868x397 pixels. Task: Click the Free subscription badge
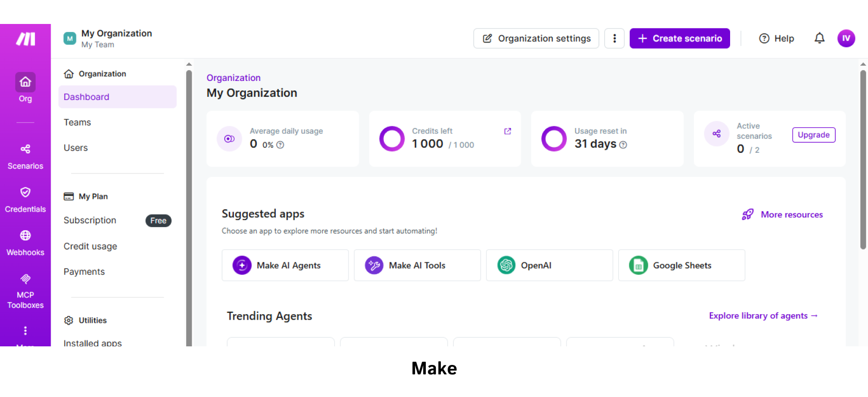tap(158, 221)
